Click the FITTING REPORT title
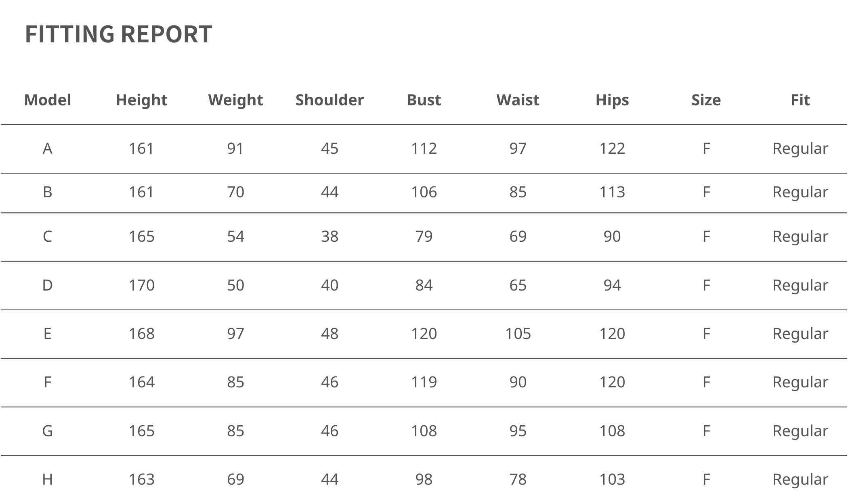 click(x=118, y=34)
